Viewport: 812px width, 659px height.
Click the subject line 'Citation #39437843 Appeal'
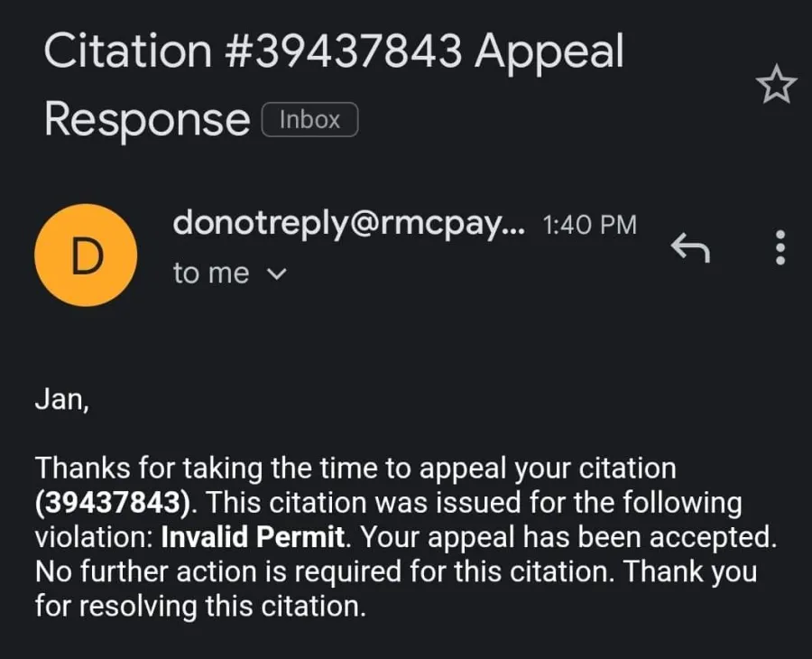(x=333, y=52)
